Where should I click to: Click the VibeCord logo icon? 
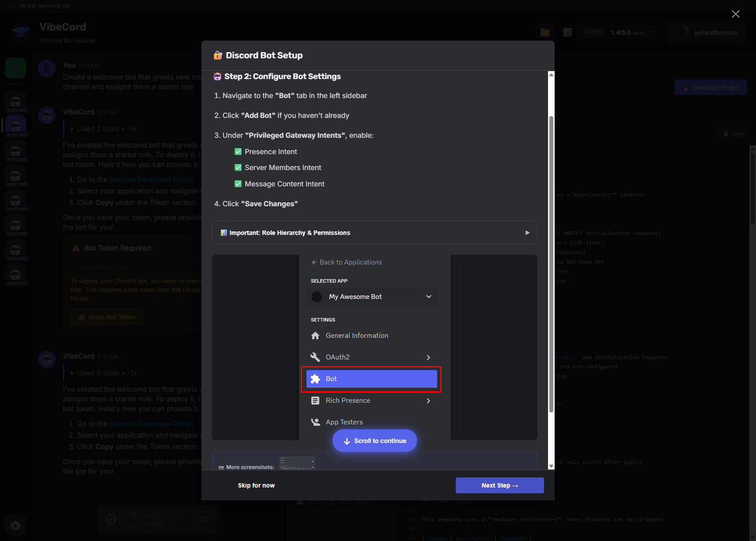click(21, 33)
